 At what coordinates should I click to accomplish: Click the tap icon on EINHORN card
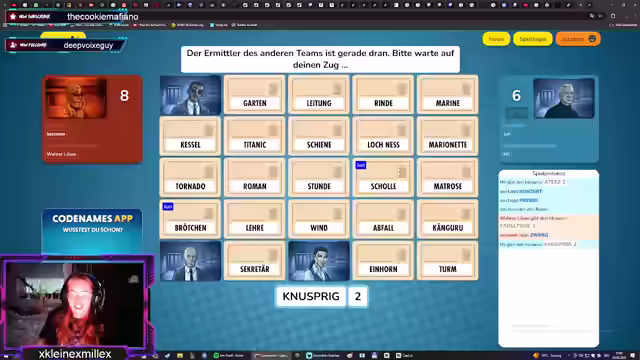(x=402, y=255)
